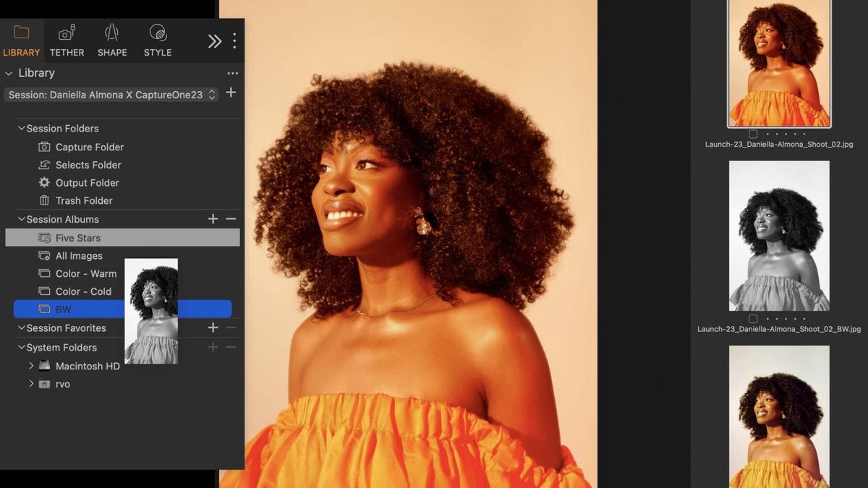Open the Tether tool tab icon

tap(67, 32)
